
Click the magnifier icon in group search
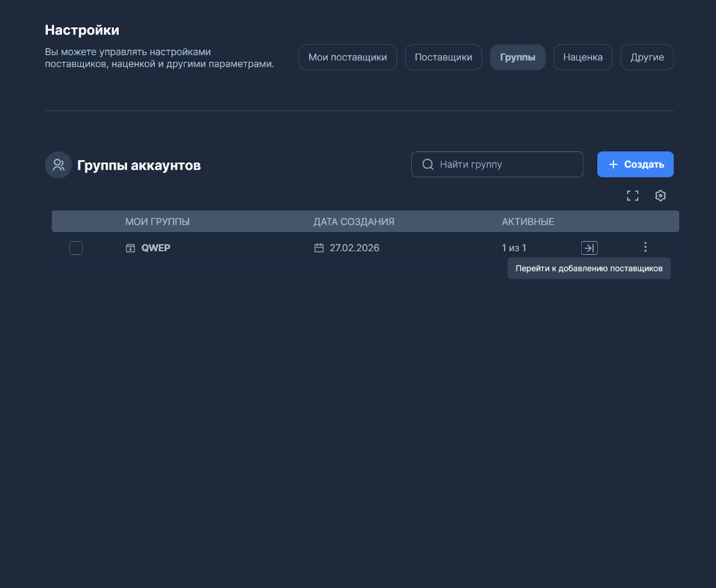point(427,164)
